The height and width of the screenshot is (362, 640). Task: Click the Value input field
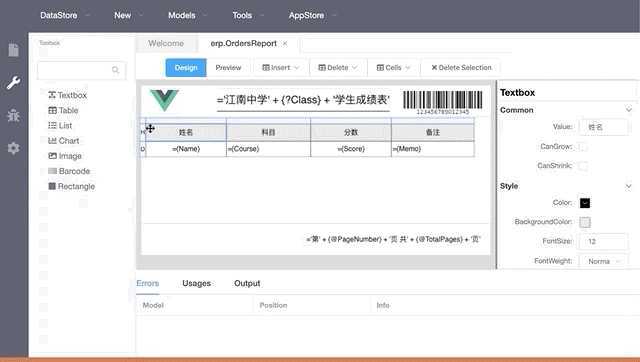(604, 127)
